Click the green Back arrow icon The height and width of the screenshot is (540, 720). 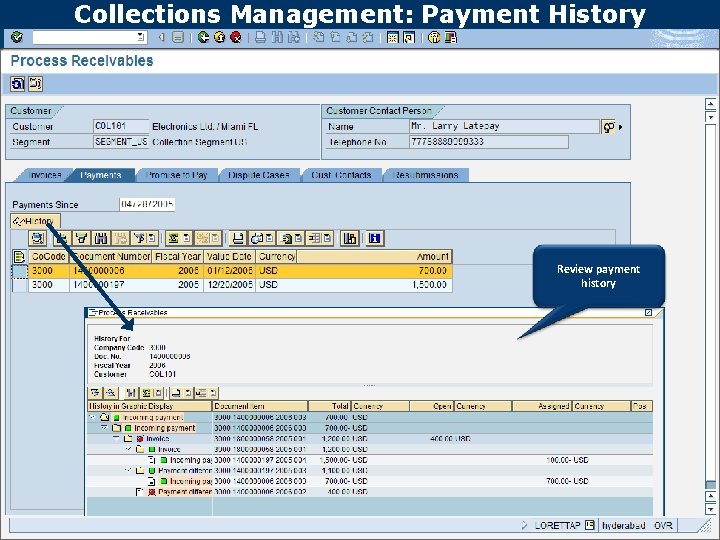203,38
